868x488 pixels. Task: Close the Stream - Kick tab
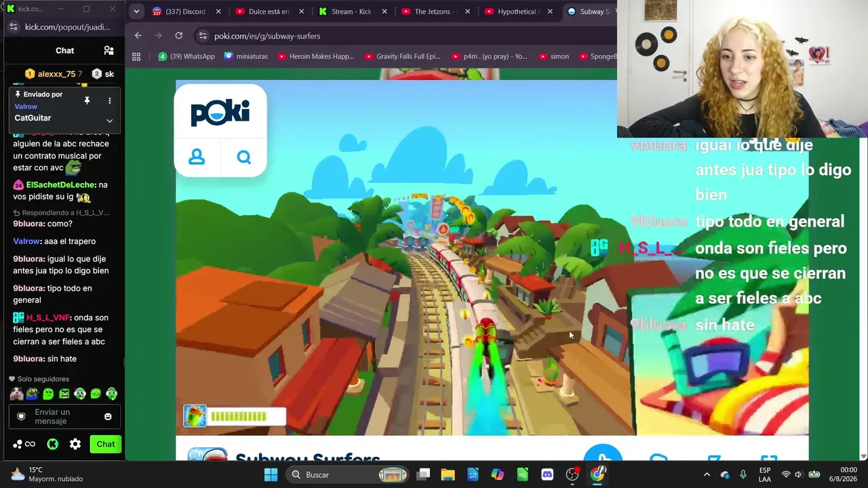click(x=384, y=12)
